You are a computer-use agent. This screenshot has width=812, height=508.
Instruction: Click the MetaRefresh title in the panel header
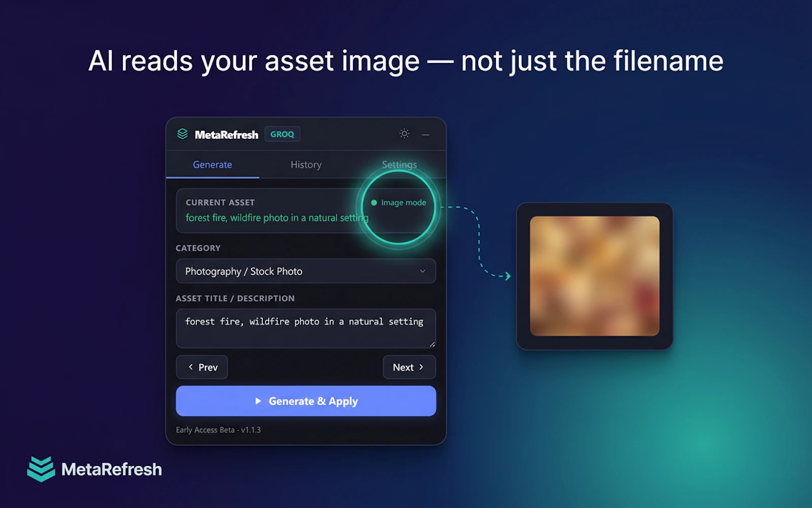pyautogui.click(x=226, y=135)
